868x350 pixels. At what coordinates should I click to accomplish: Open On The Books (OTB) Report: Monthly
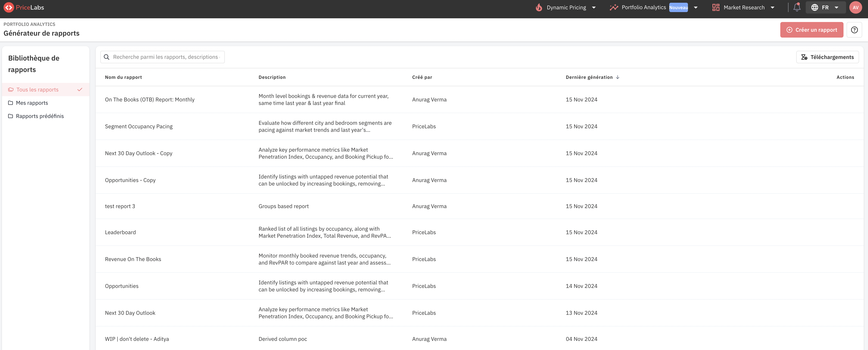click(150, 99)
